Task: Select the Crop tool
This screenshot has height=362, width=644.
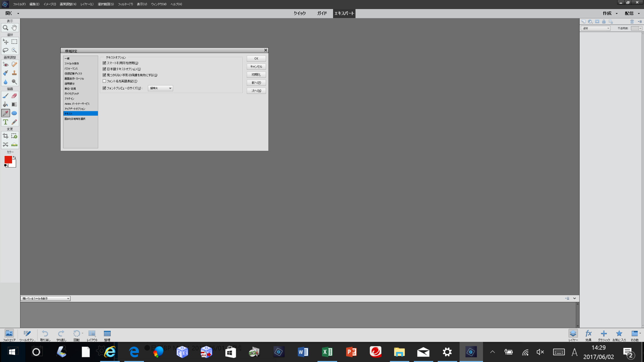Action: tap(5, 136)
